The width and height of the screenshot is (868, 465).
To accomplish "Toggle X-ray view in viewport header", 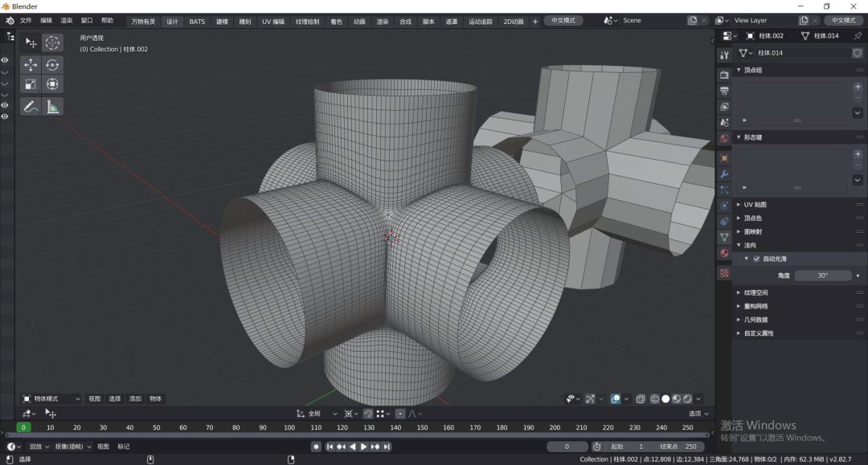I will (641, 398).
